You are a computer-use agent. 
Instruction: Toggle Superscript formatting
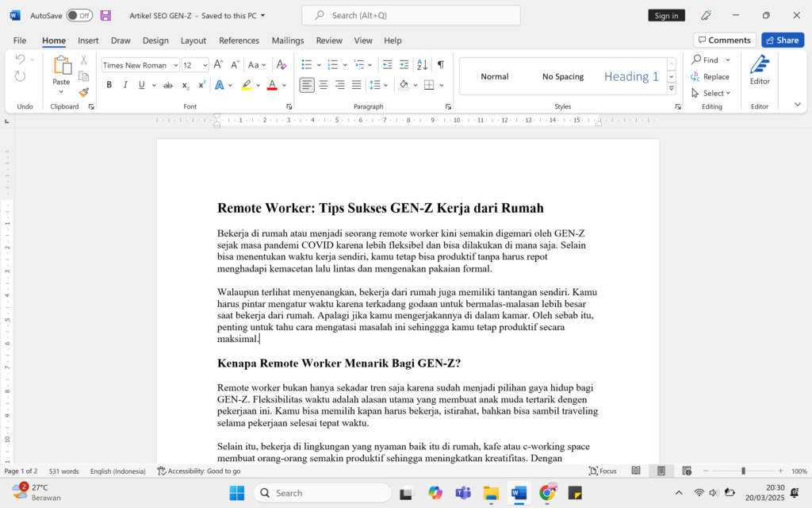[x=201, y=85]
